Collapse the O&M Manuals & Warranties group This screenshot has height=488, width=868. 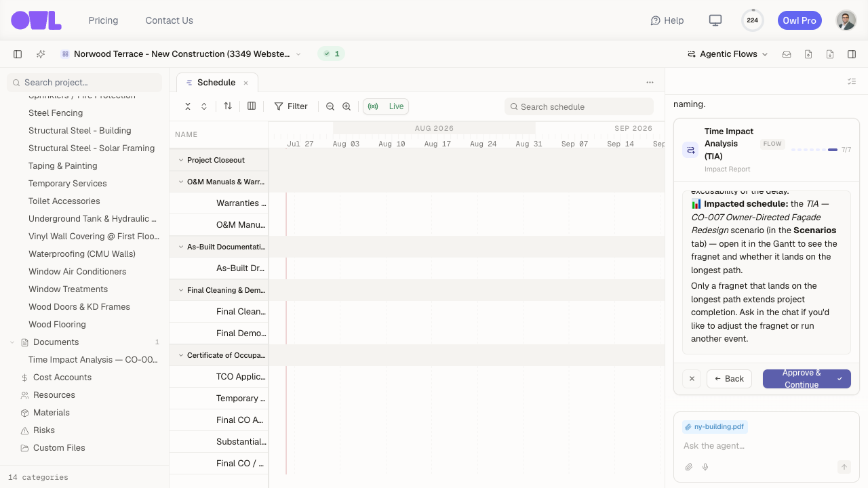tap(181, 182)
